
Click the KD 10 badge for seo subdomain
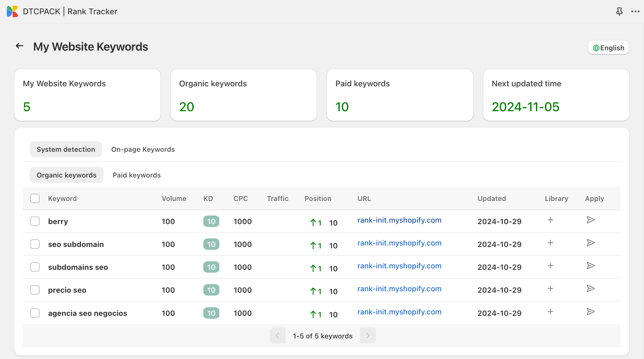point(211,244)
